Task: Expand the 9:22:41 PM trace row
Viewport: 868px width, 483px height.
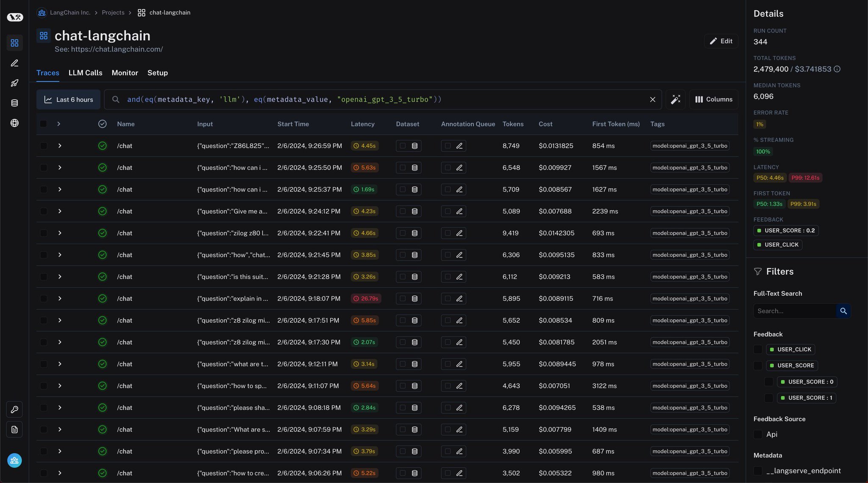Action: 60,233
